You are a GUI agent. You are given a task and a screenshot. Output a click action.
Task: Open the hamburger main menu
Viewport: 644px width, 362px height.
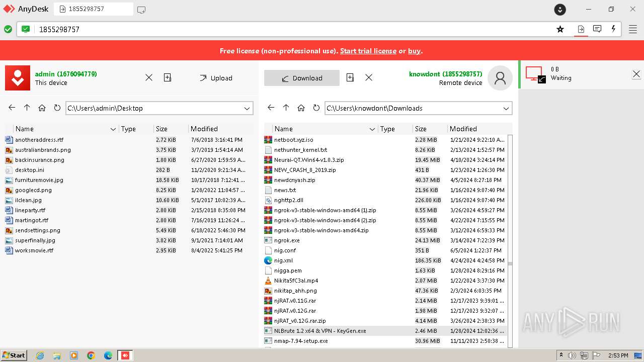point(633,29)
